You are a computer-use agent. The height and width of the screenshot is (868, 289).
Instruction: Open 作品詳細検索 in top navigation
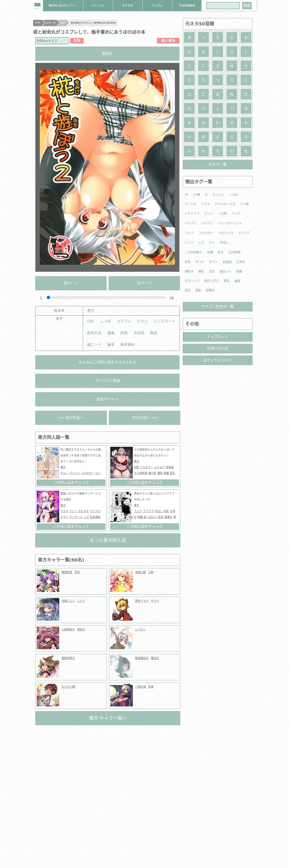click(187, 5)
